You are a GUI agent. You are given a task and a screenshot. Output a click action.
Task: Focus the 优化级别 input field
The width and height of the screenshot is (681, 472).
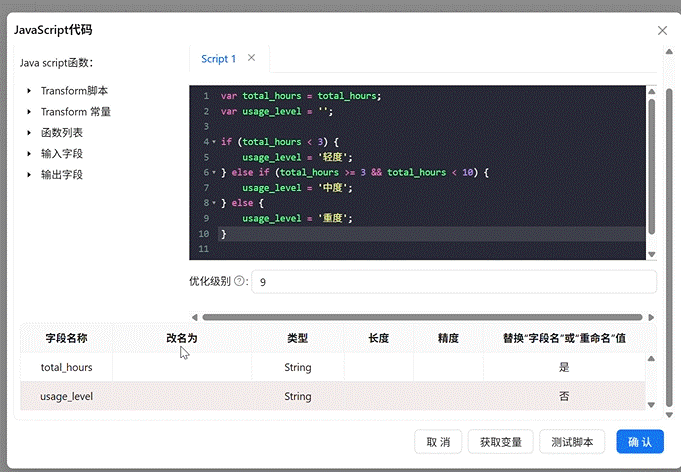tap(454, 282)
